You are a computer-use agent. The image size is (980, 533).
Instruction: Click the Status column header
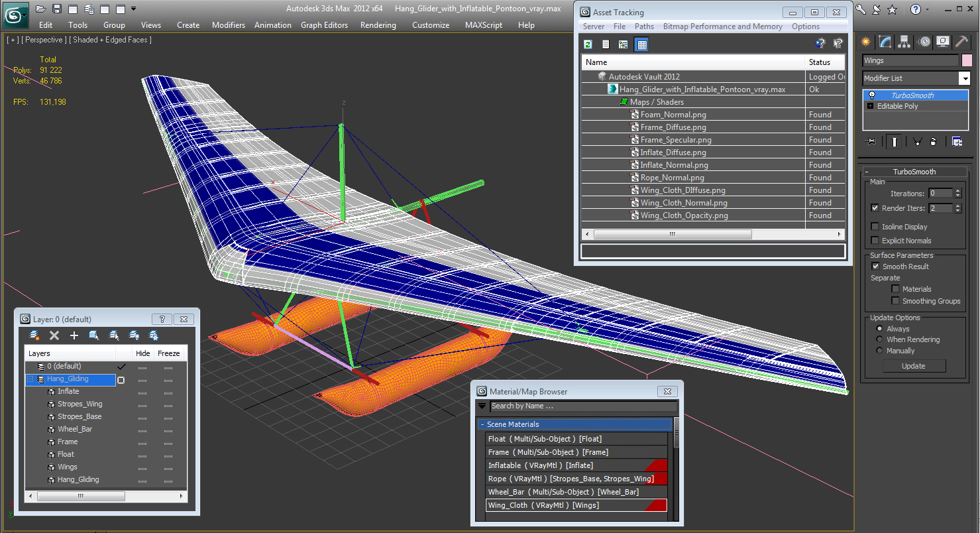pyautogui.click(x=824, y=62)
